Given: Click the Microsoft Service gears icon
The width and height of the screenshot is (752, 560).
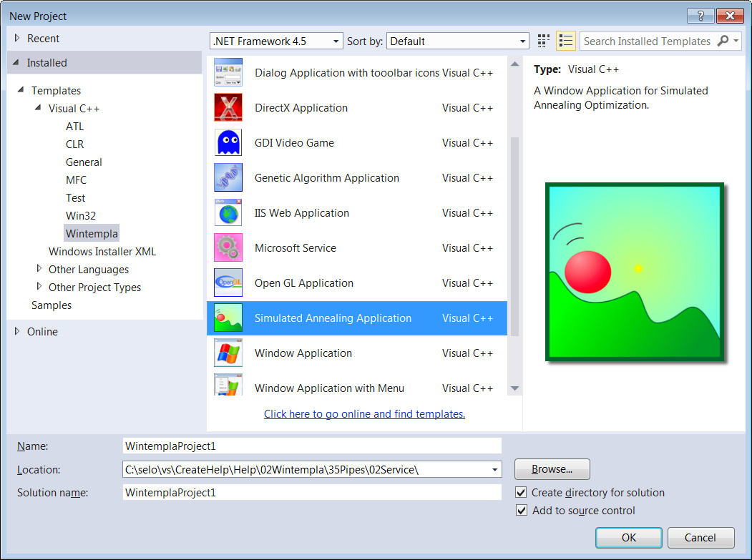Looking at the screenshot, I should tap(228, 247).
